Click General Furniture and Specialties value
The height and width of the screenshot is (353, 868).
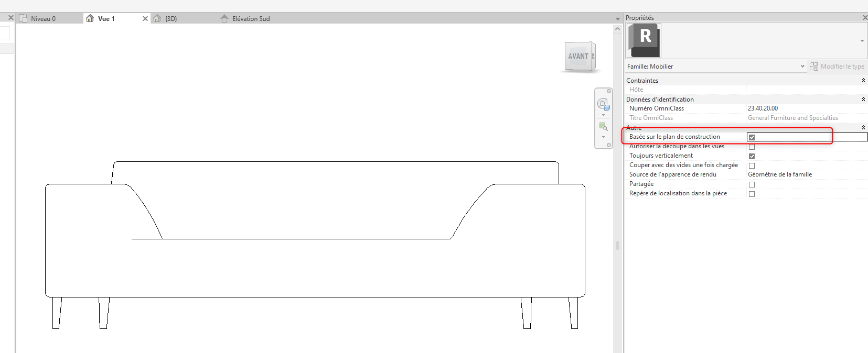tap(792, 118)
